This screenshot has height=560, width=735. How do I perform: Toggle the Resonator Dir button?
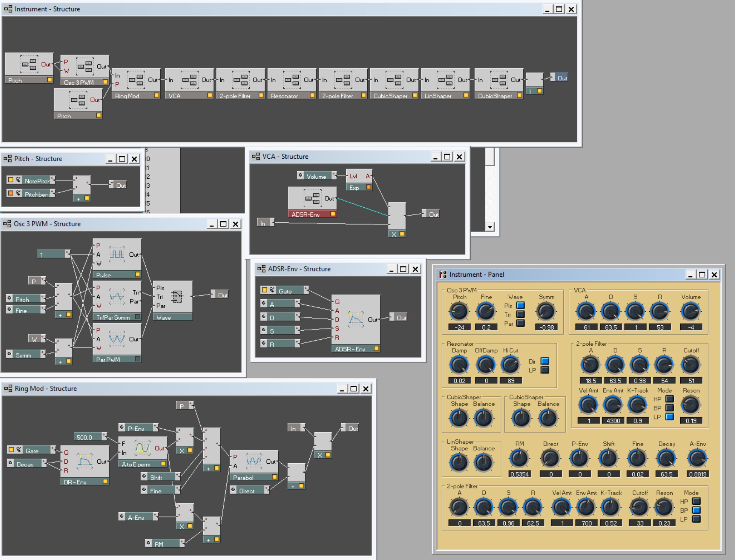click(545, 361)
